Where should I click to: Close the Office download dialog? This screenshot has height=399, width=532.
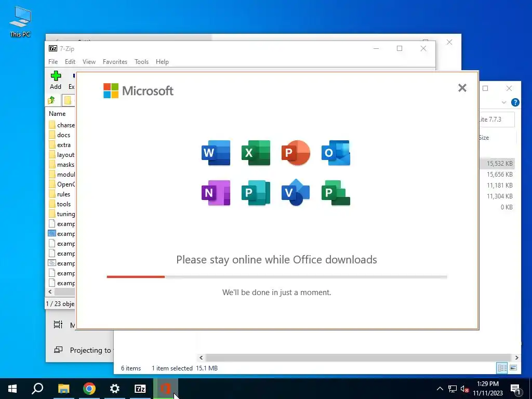pos(462,88)
